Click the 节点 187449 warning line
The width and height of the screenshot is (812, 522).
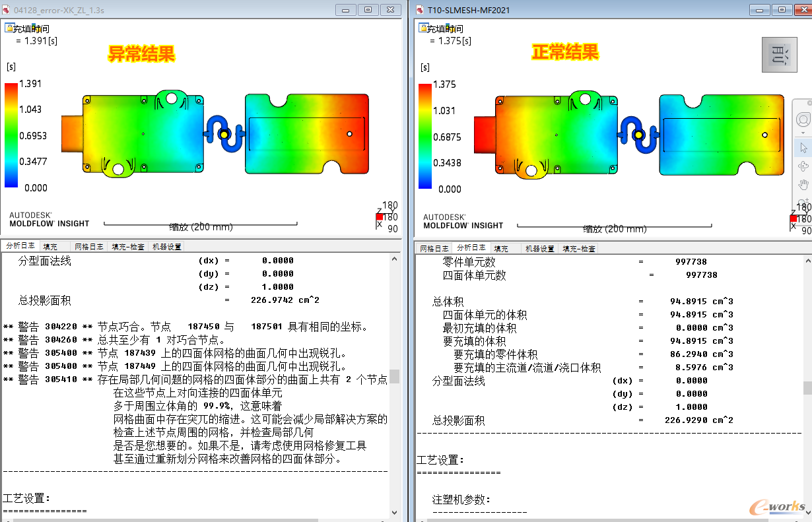(x=175, y=366)
